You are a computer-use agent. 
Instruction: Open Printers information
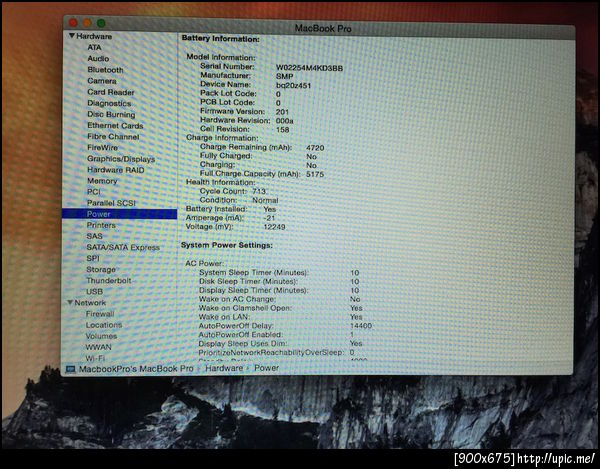tap(101, 225)
